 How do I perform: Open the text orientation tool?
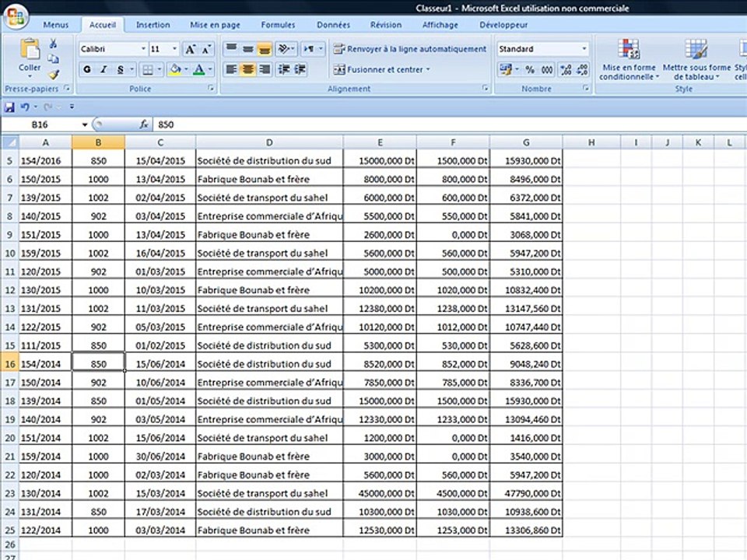click(287, 48)
